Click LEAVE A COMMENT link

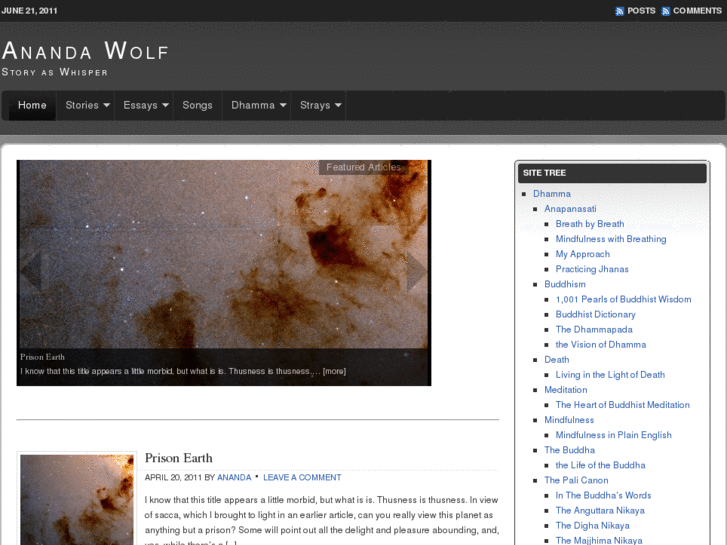(302, 477)
